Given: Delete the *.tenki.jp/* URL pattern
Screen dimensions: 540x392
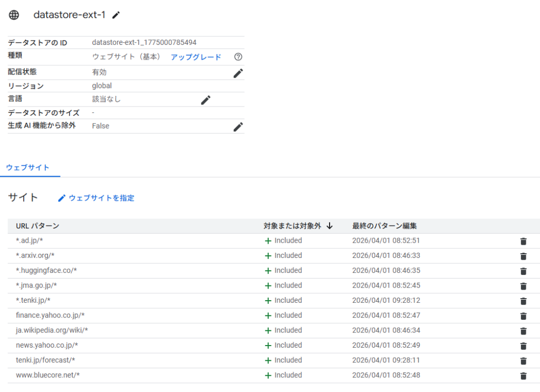Looking at the screenshot, I should [523, 301].
